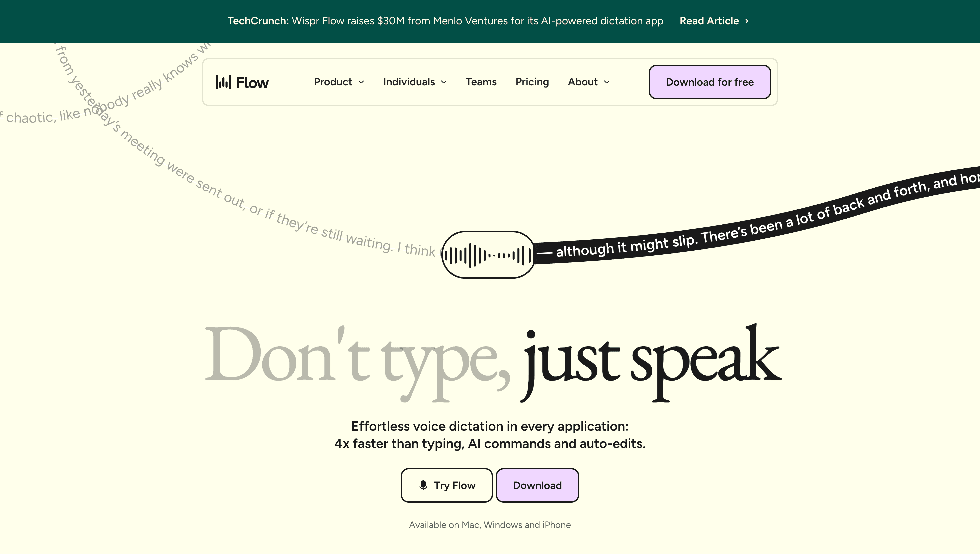The height and width of the screenshot is (554, 980).
Task: Open the Read Article link
Action: [x=714, y=21]
